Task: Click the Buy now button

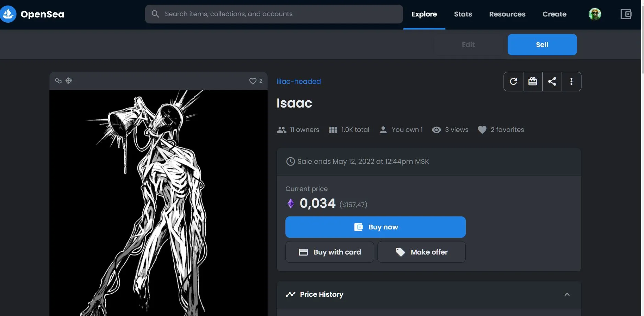Action: [x=375, y=227]
